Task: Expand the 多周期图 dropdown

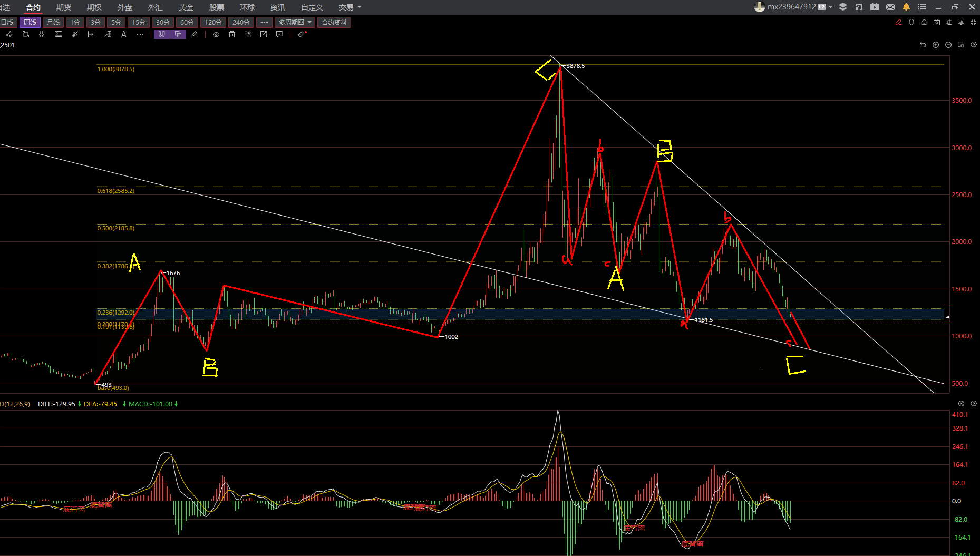Action: click(x=295, y=22)
